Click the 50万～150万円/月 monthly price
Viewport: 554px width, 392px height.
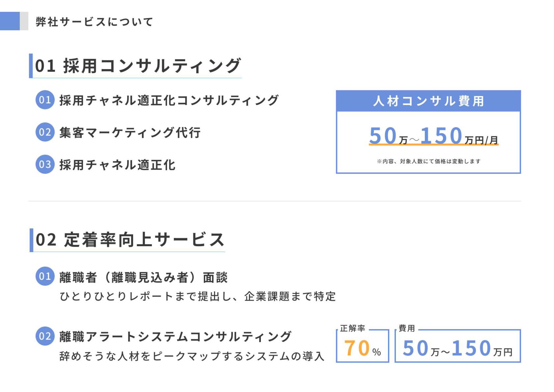tap(433, 136)
